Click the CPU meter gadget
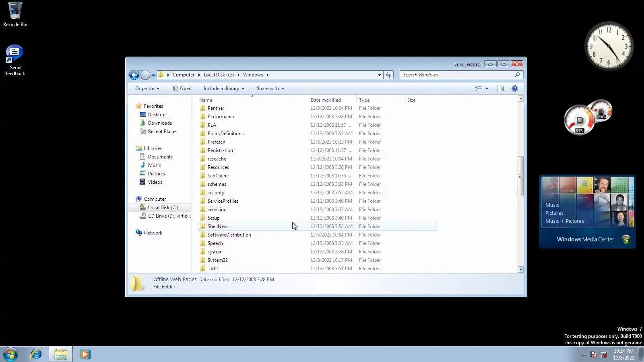The width and height of the screenshot is (644, 362). coord(579,120)
